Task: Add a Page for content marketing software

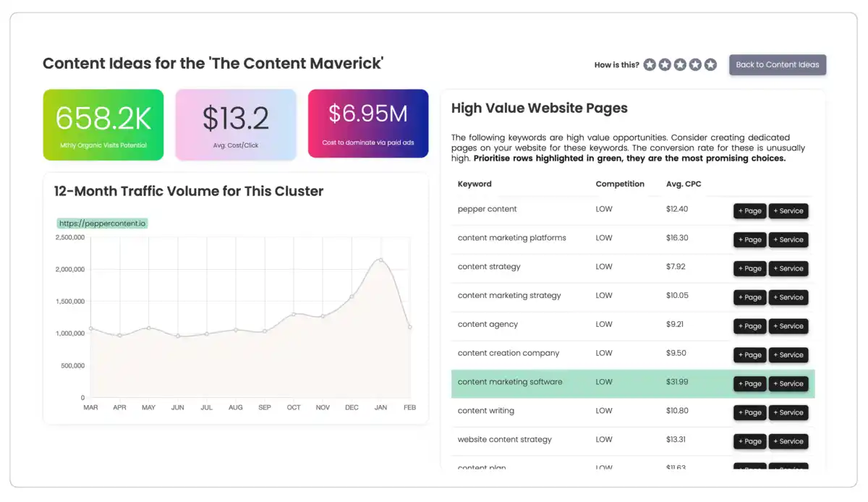Action: click(749, 383)
